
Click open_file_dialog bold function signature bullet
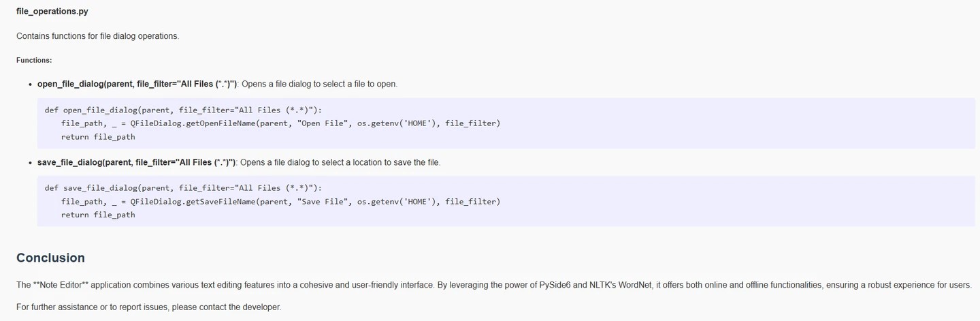pyautogui.click(x=137, y=84)
